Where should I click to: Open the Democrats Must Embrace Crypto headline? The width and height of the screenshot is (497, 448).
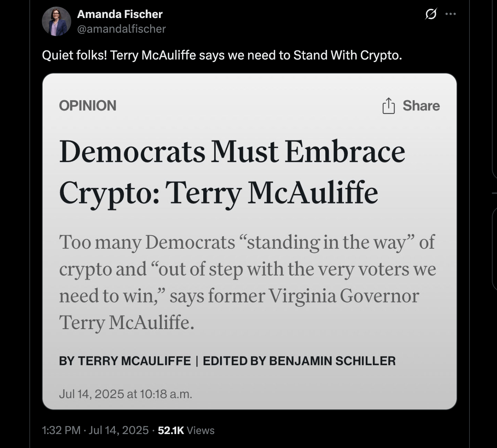click(232, 172)
